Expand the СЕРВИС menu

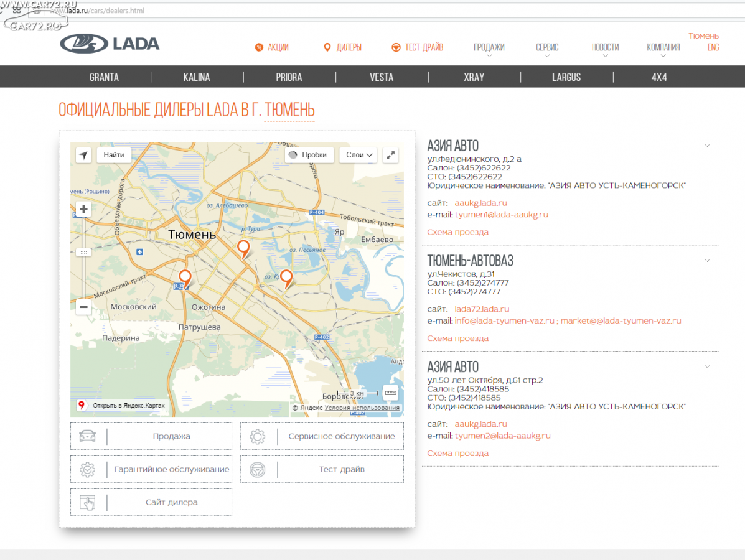pos(547,49)
